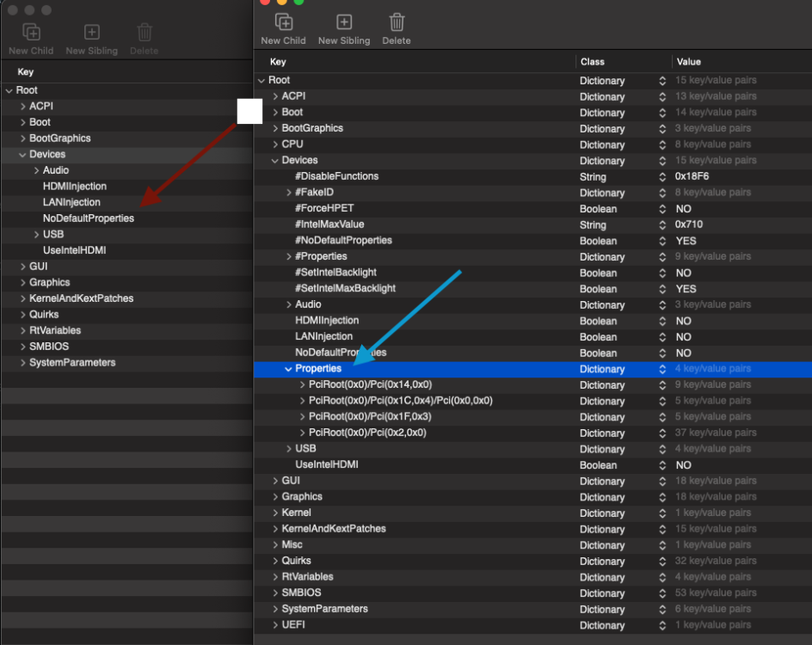
Task: Collapse Devices in right window
Action: tap(275, 161)
